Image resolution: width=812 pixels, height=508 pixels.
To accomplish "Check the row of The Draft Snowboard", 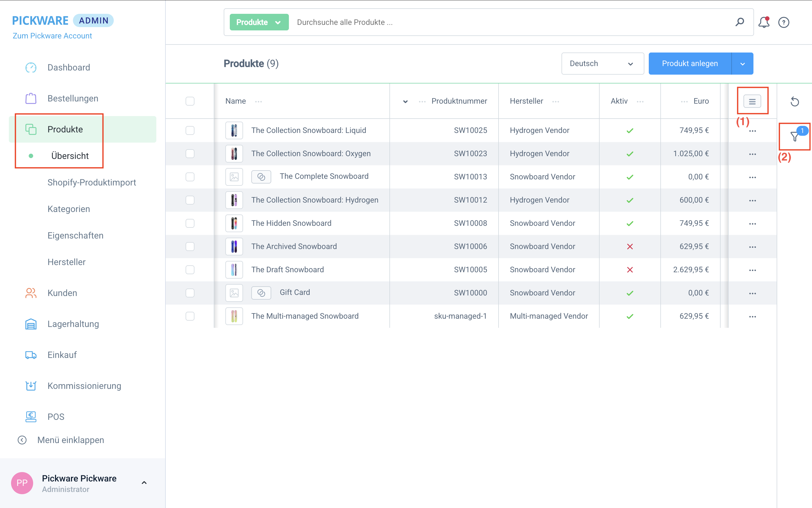I will (x=190, y=269).
